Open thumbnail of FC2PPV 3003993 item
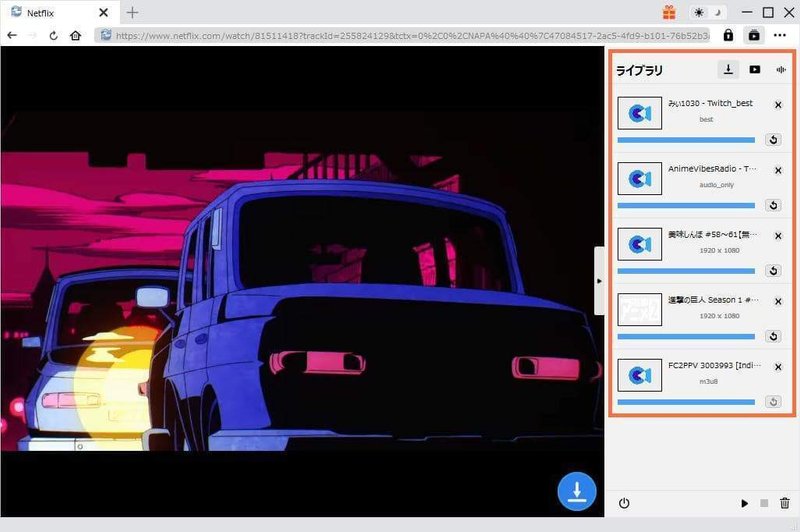This screenshot has height=532, width=800. click(639, 375)
